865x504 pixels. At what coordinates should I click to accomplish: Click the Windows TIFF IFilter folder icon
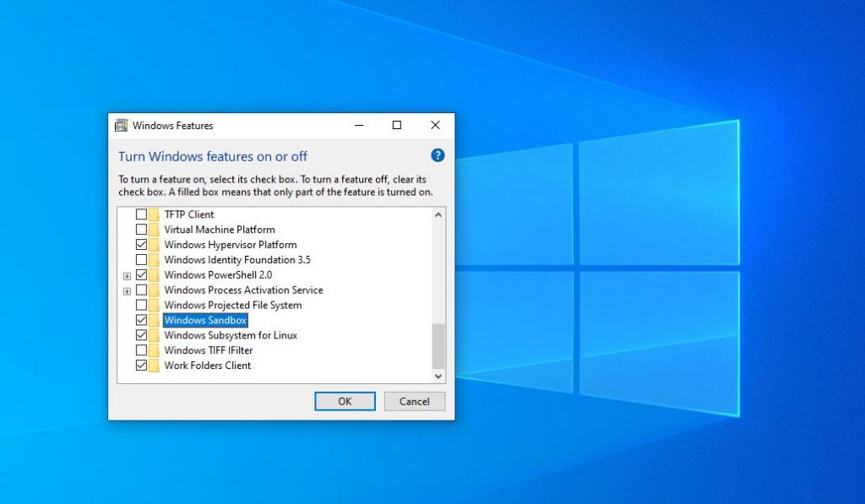[x=154, y=350]
